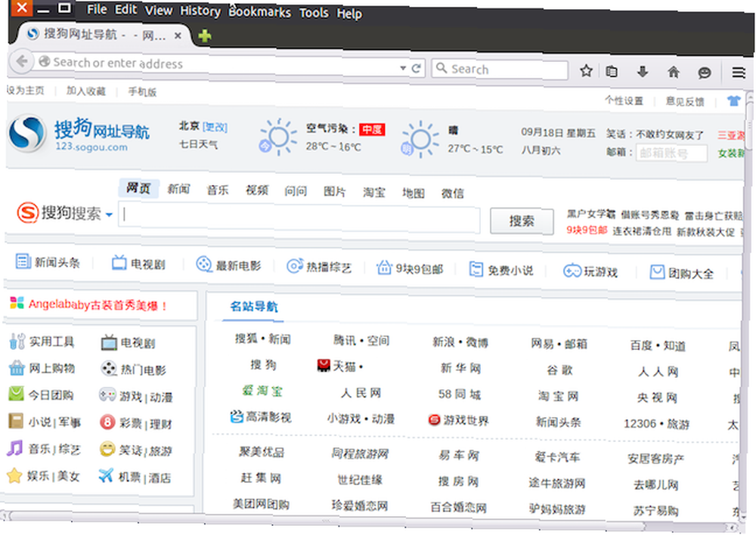Open the 搜狗搜索 engine dropdown arrow
Viewport: 756px width, 535px height.
pos(109,215)
